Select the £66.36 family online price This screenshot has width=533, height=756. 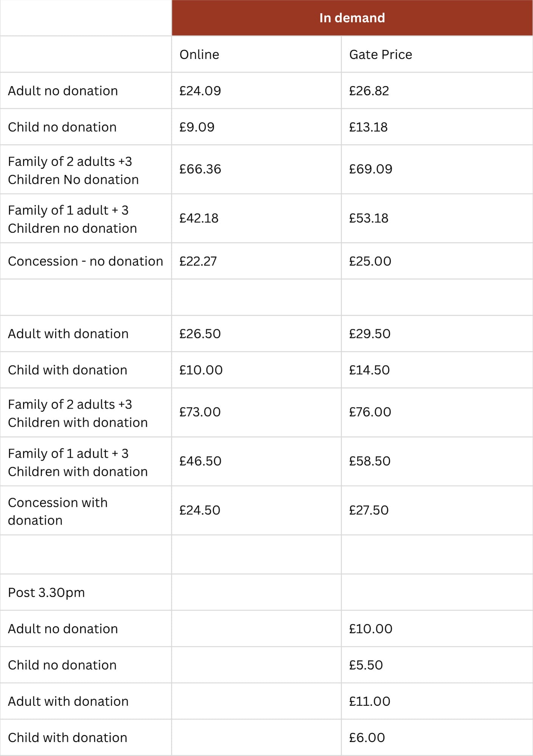coord(200,169)
